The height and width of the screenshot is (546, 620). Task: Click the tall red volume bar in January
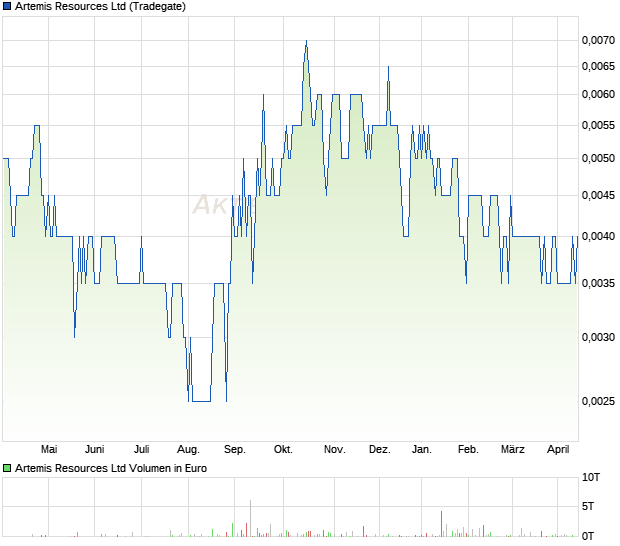(441, 524)
